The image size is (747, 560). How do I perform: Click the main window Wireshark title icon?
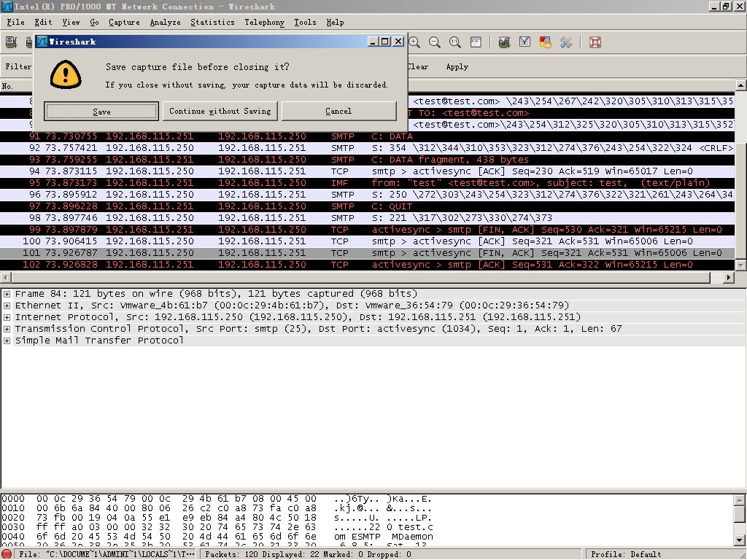[x=7, y=6]
